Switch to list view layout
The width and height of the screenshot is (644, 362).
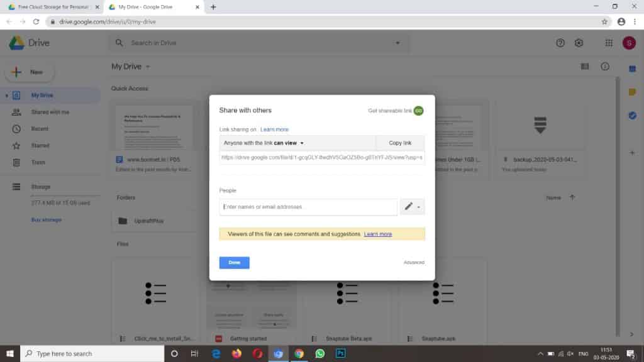click(x=584, y=66)
